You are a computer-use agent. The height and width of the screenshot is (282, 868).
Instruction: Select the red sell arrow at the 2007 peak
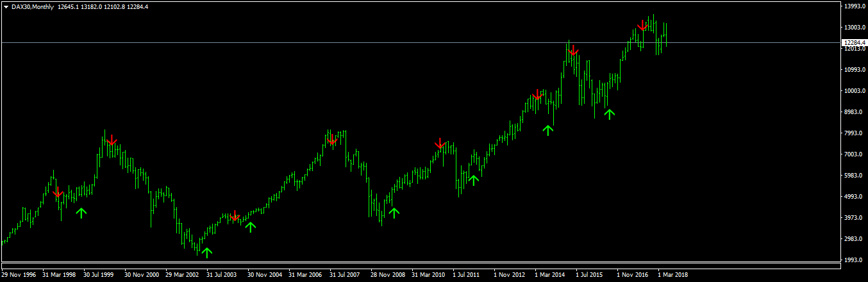click(332, 140)
